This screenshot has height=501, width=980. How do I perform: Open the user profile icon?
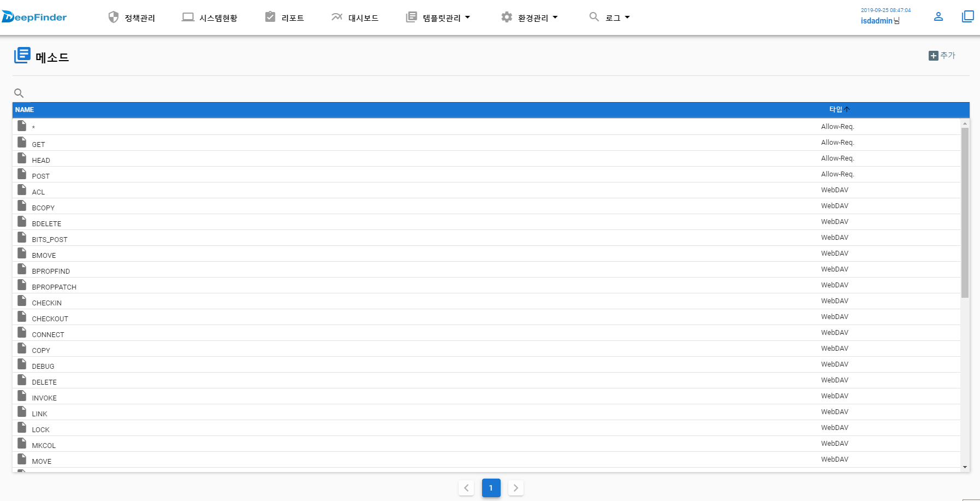click(x=939, y=16)
